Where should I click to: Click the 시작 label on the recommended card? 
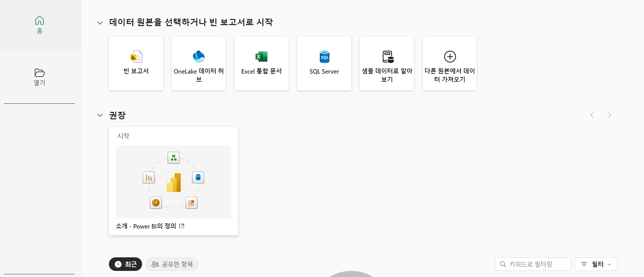(x=123, y=136)
